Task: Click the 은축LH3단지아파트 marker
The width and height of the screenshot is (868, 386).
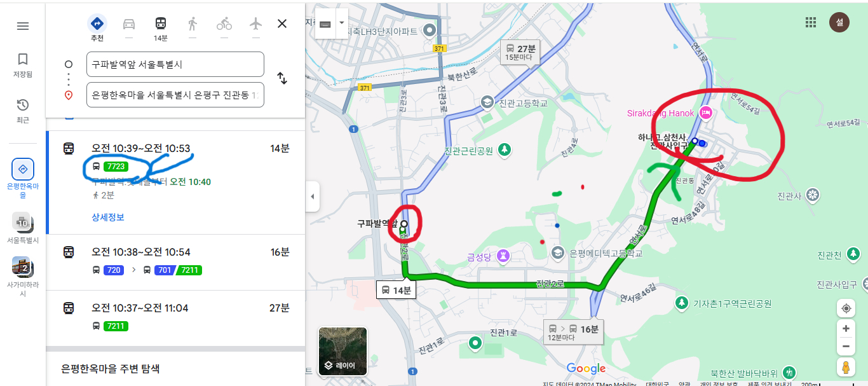Action: click(x=430, y=30)
